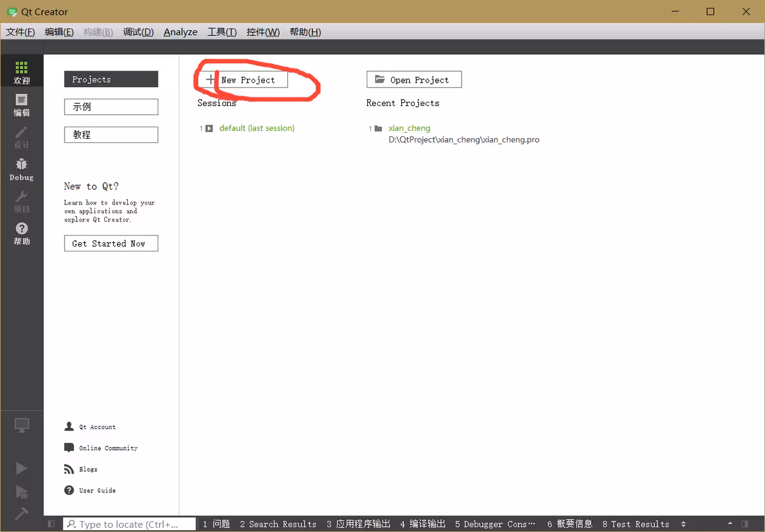Screen dimensions: 765x532
Task: Open the 3 应用程序输出 pane
Action: [x=358, y=524]
